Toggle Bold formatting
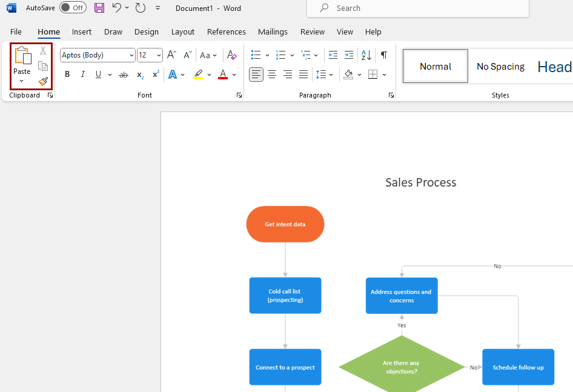 click(67, 75)
